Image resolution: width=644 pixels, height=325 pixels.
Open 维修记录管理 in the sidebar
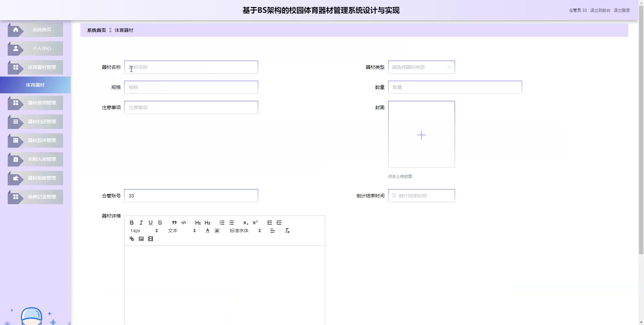click(x=35, y=197)
